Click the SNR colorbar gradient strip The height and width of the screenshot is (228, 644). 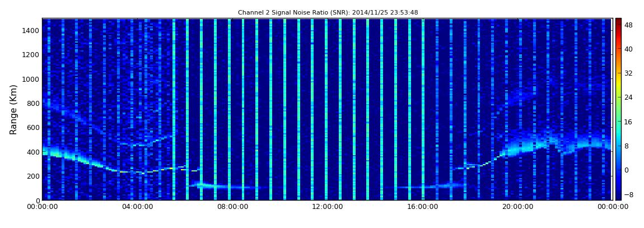tap(618, 109)
